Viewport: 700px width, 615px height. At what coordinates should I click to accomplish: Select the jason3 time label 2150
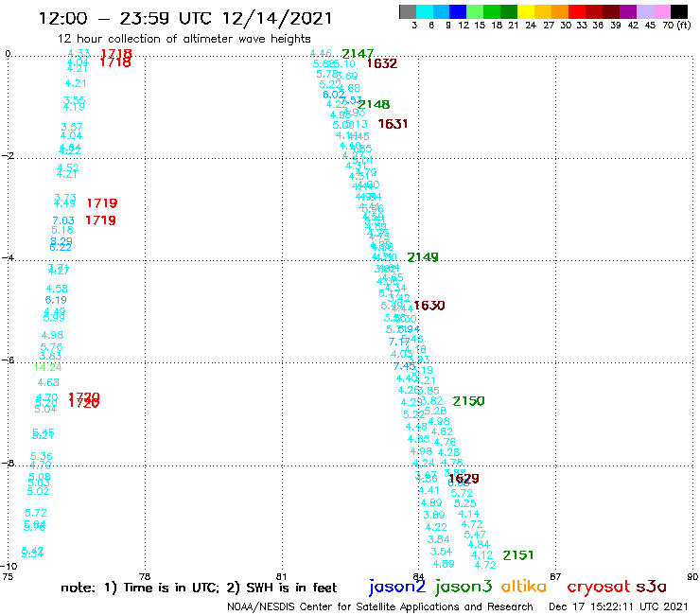(468, 401)
